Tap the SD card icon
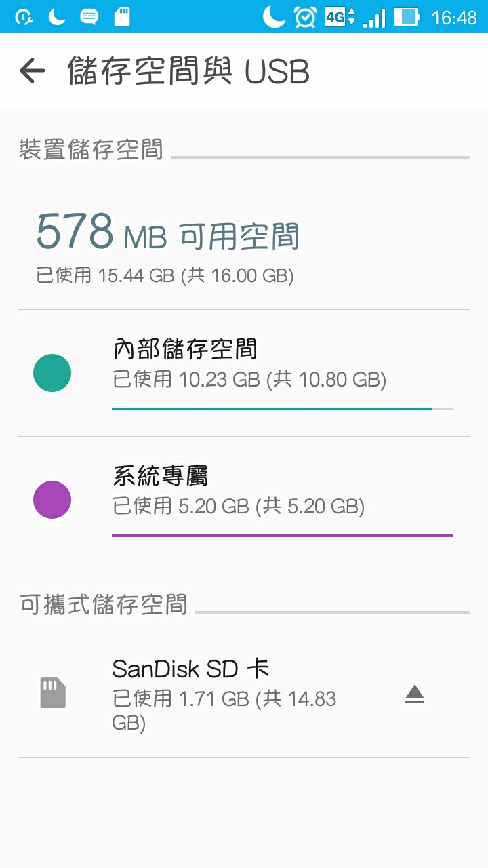Image resolution: width=488 pixels, height=868 pixels. 53,693
